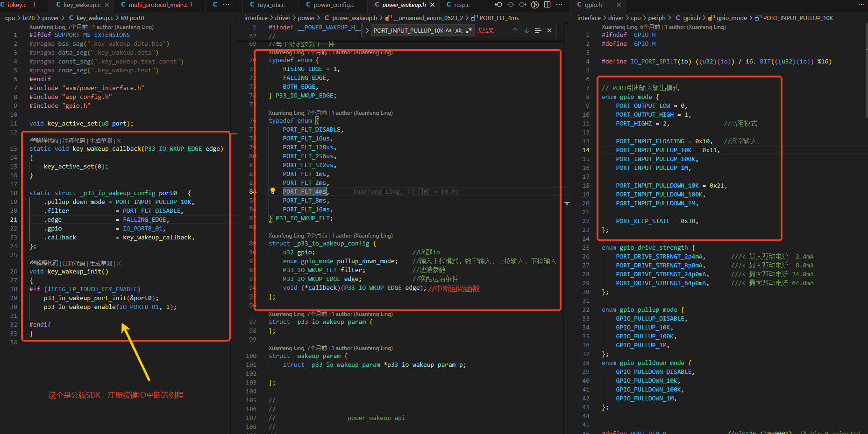This screenshot has height=434, width=868.
Task: Click 生成单测 lens above key_wakeup_init
Action: [x=101, y=263]
